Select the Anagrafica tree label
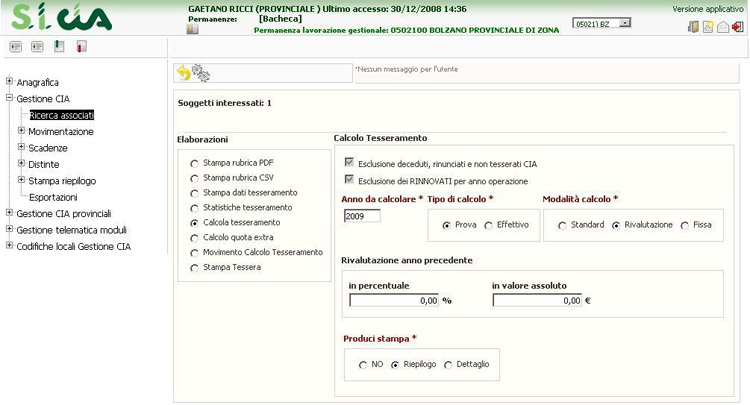This screenshot has height=405, width=750. (x=37, y=83)
